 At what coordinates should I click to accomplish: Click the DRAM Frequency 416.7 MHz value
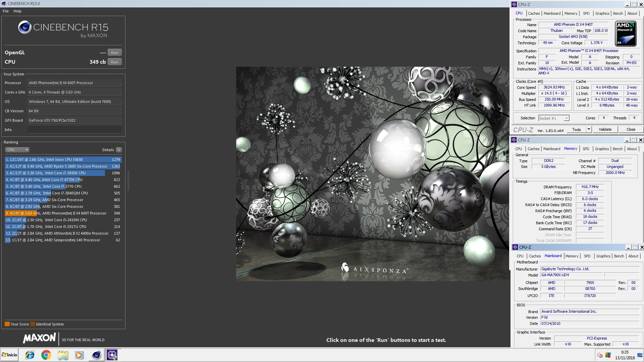click(590, 187)
